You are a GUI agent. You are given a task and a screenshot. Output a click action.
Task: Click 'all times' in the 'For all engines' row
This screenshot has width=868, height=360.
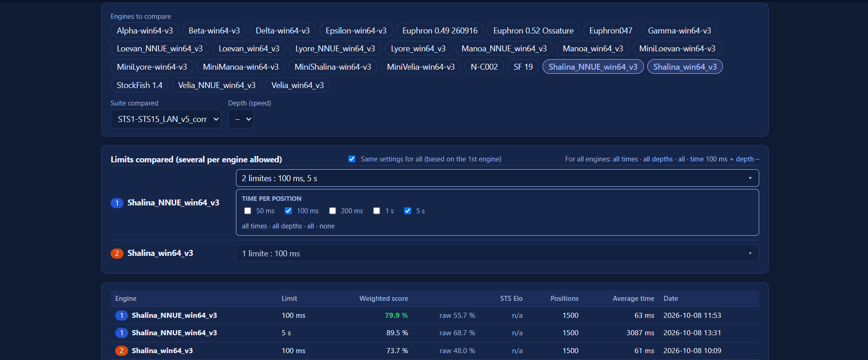click(x=625, y=159)
